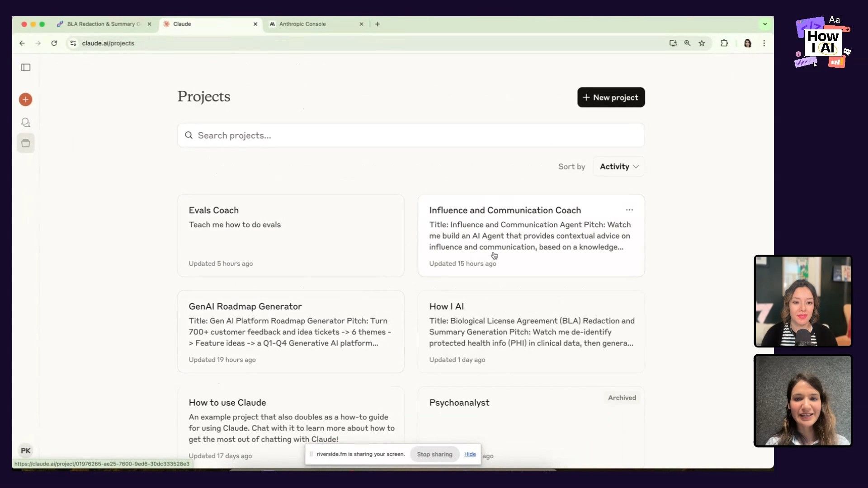The height and width of the screenshot is (488, 868).
Task: Click the How I AI logo
Action: click(x=823, y=43)
